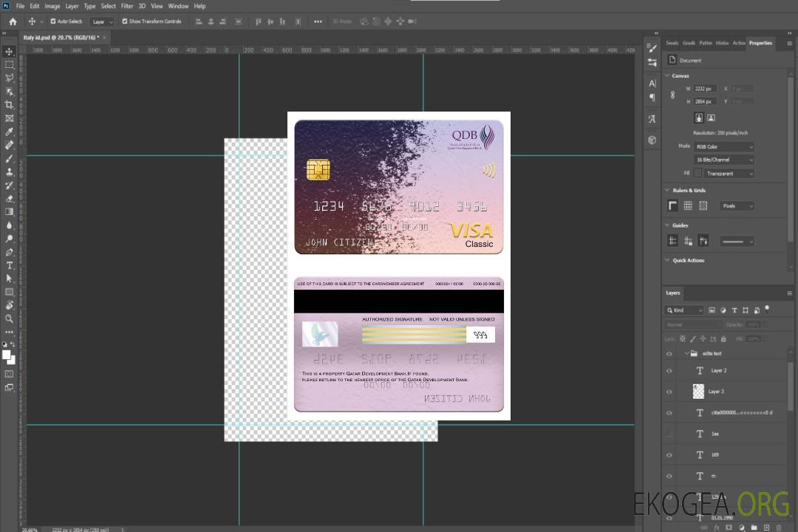Image resolution: width=798 pixels, height=532 pixels.
Task: Select the Crop tool
Action: point(9,105)
